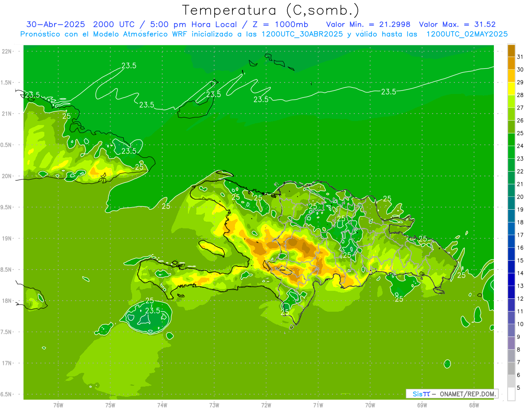Click the color scale value 20
This screenshot has width=532, height=411.
(x=520, y=197)
